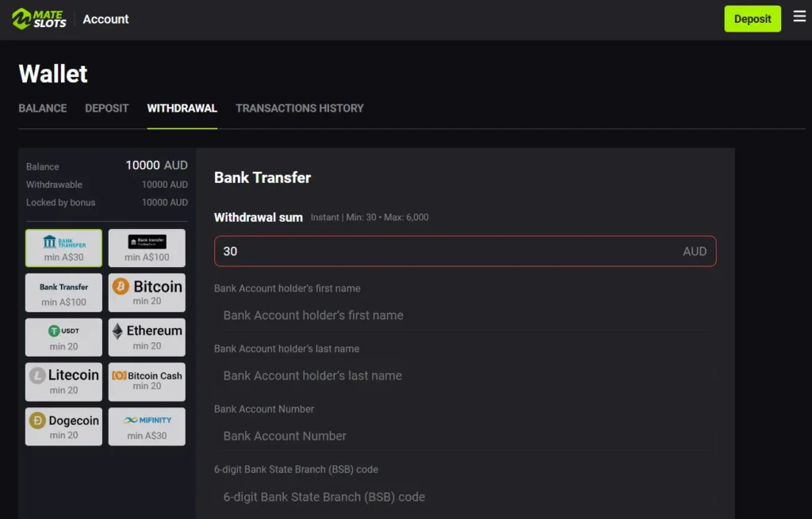
Task: Click the highlighted withdrawal sum field
Action: [463, 250]
